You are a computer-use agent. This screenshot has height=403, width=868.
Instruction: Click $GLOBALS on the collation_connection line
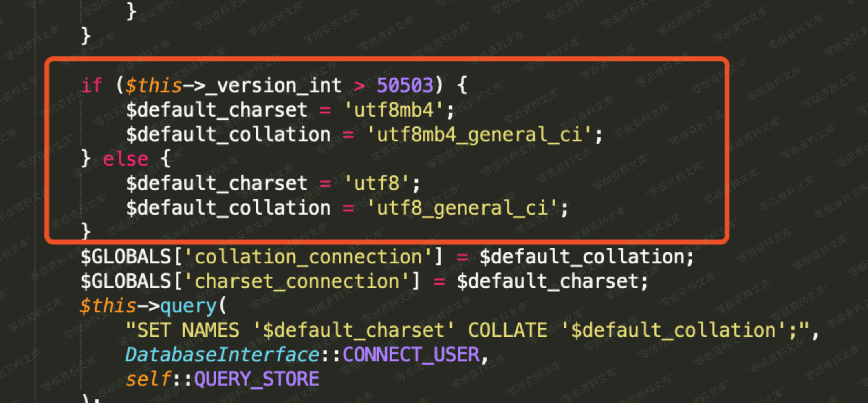[x=126, y=257]
